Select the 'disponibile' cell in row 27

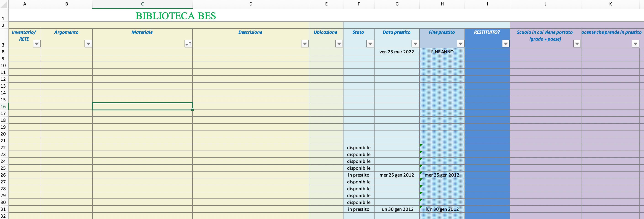(359, 182)
